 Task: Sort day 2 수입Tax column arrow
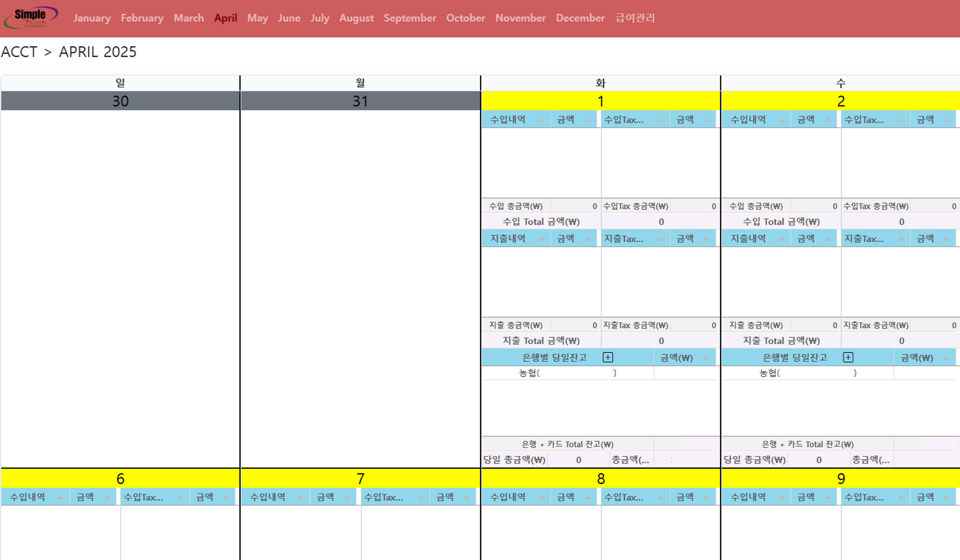coord(901,120)
